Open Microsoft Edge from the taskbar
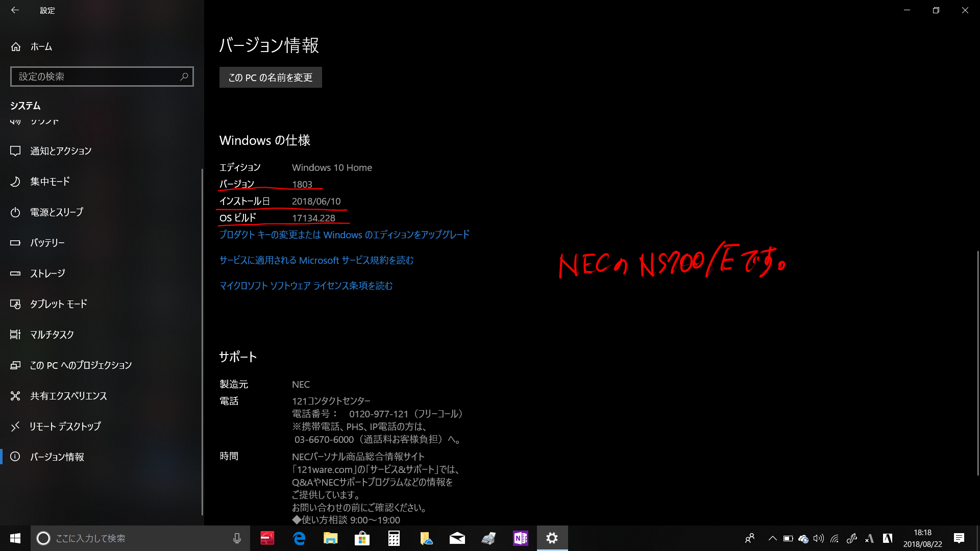The width and height of the screenshot is (980, 551). click(299, 538)
